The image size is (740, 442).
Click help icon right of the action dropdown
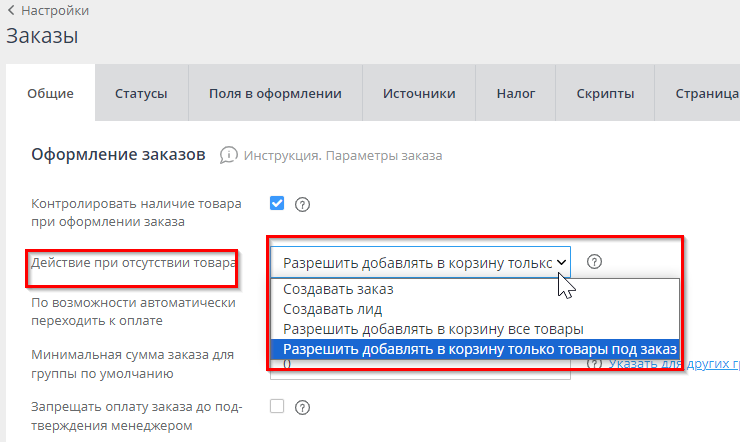click(594, 261)
